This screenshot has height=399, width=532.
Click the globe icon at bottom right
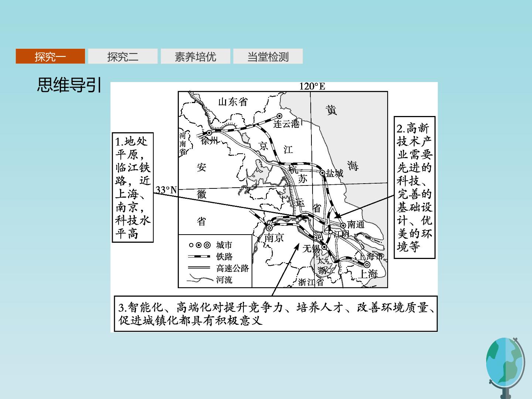[505, 367]
